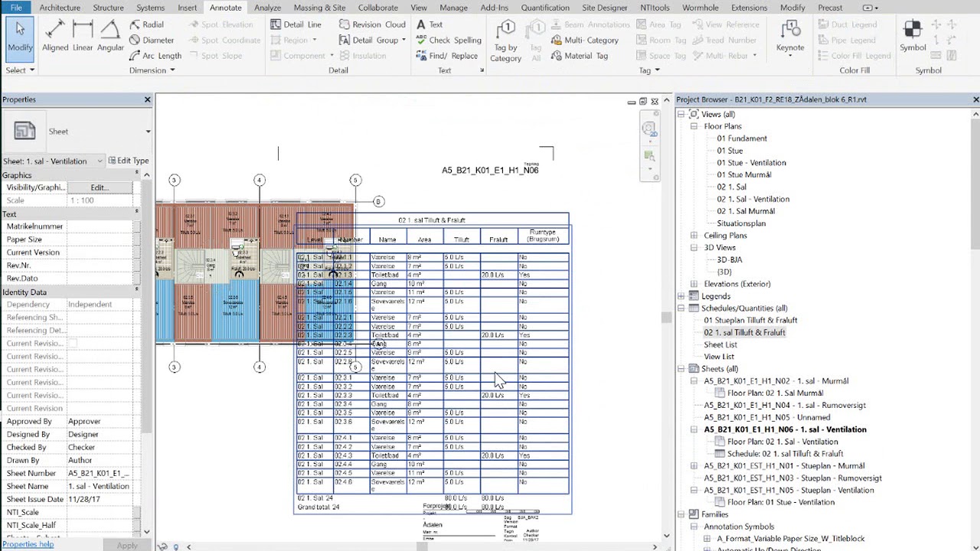Choose the Aligned dimension tool
980x551 pixels.
(55, 37)
